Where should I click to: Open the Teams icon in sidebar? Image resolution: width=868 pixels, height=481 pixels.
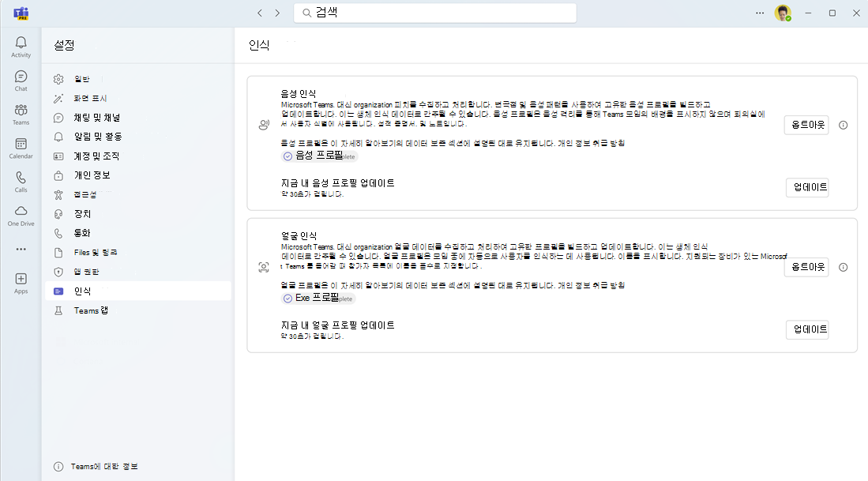tap(21, 110)
